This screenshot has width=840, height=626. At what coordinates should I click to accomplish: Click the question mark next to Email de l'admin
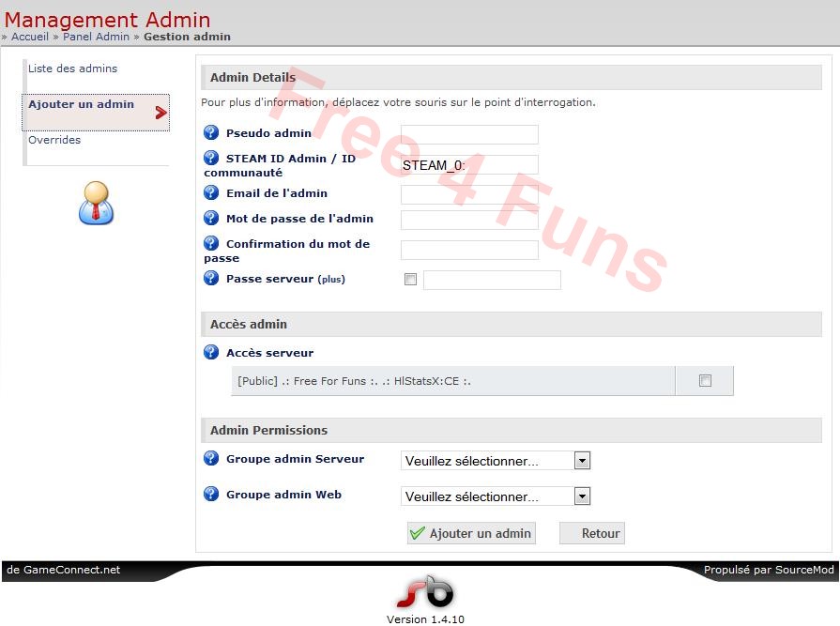point(212,193)
